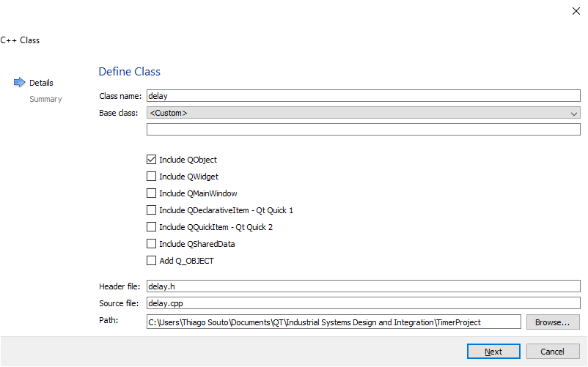
Task: Check Include QDeclarativeItem - Qt Quick 1
Action: tap(152, 210)
